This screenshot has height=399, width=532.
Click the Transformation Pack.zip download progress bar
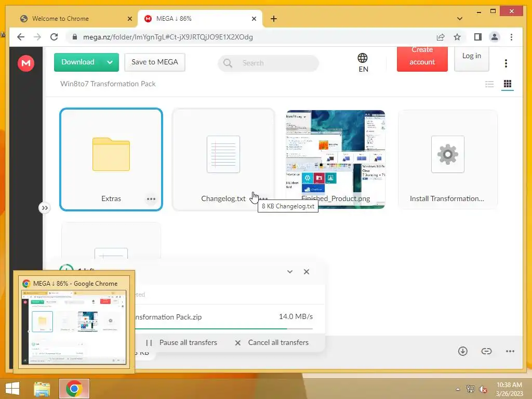click(x=224, y=329)
